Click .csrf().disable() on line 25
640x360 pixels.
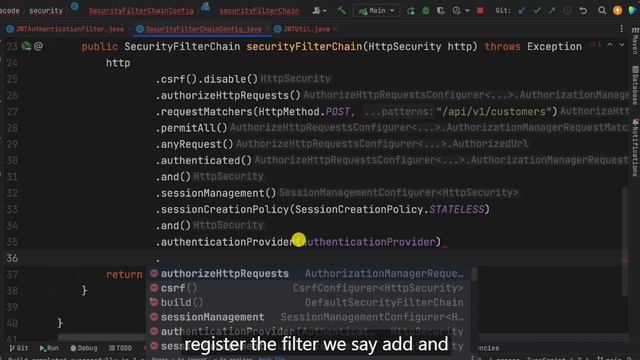point(207,79)
